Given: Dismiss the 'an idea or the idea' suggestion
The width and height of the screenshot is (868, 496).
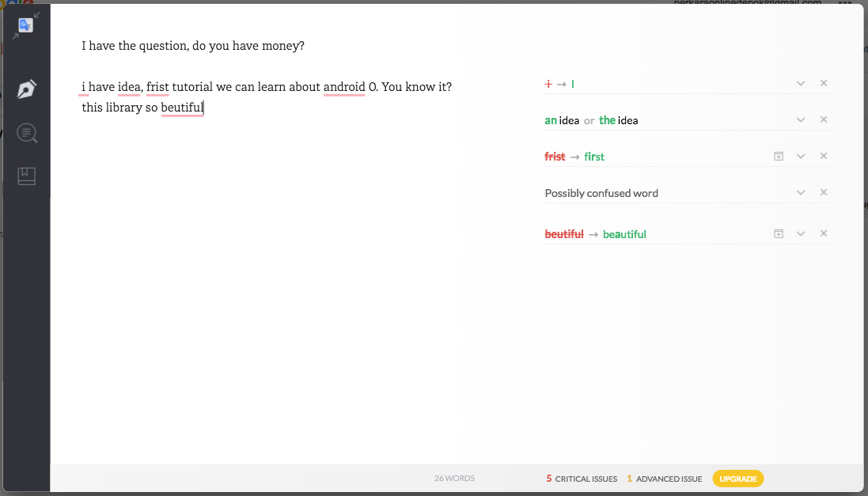Looking at the screenshot, I should tap(824, 119).
